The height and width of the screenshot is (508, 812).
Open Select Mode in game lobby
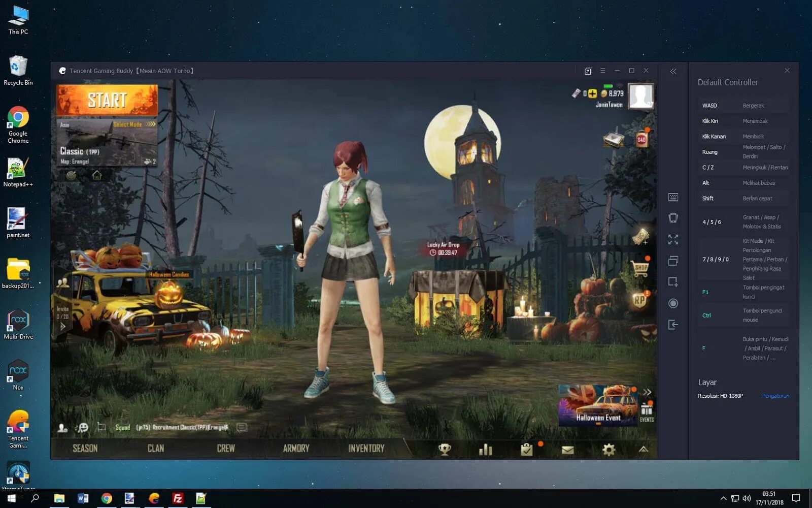[x=134, y=124]
